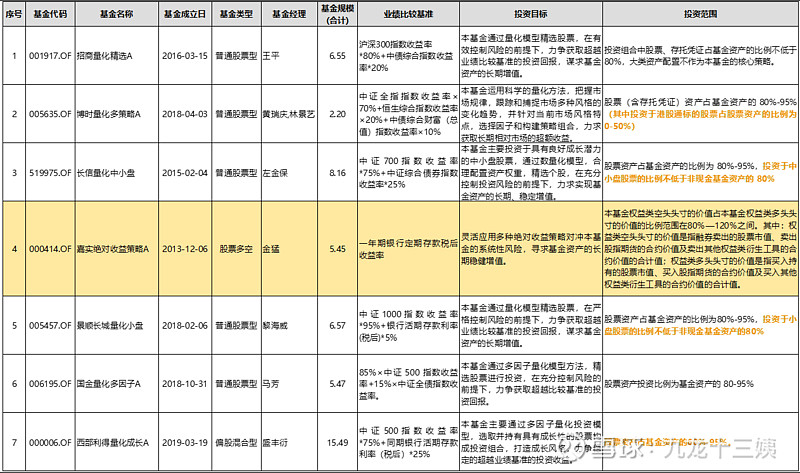Viewport: 800px width, 473px height.
Task: Select 普通股票型 in the 001917.OF row
Action: pos(236,56)
